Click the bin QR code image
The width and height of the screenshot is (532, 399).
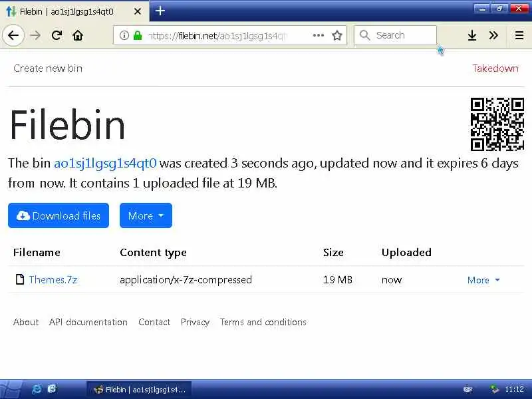click(497, 124)
